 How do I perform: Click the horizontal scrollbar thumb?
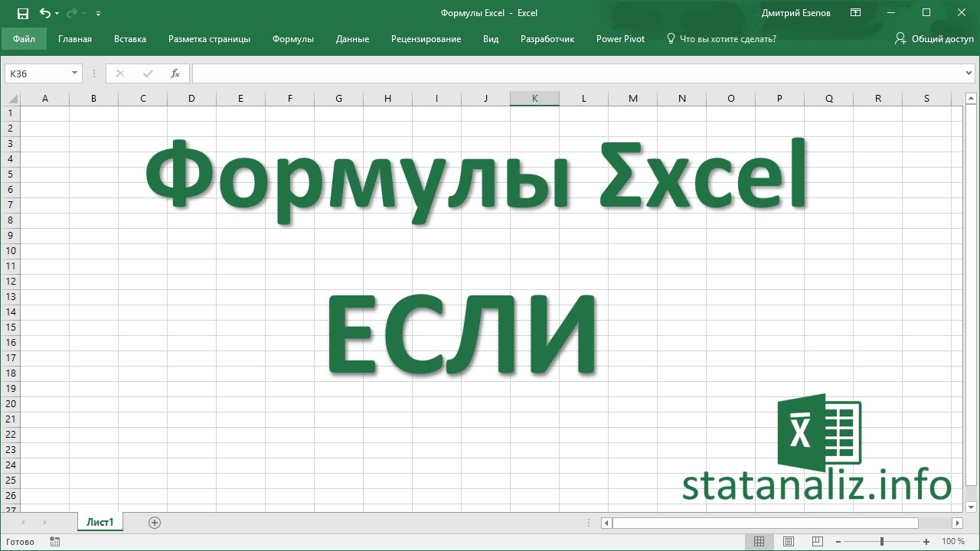pos(765,523)
